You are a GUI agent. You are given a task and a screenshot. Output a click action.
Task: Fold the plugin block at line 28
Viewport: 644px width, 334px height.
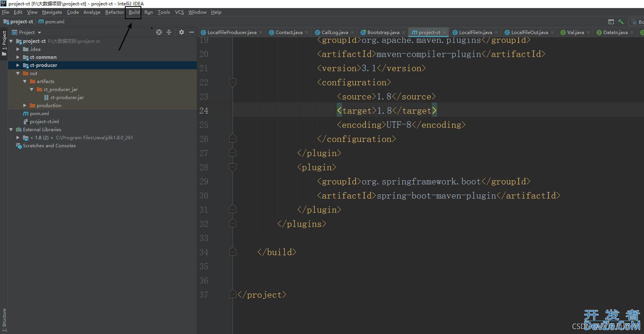(233, 167)
